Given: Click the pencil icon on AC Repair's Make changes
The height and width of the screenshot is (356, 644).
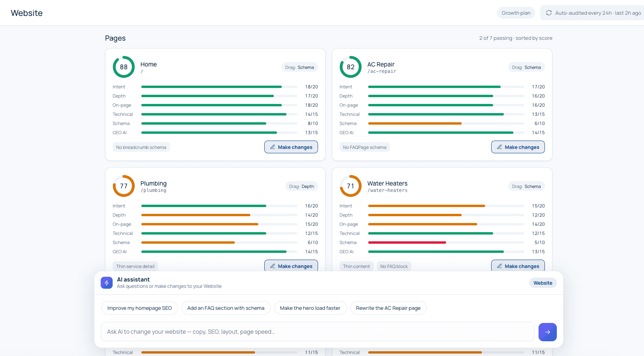Looking at the screenshot, I should point(500,147).
